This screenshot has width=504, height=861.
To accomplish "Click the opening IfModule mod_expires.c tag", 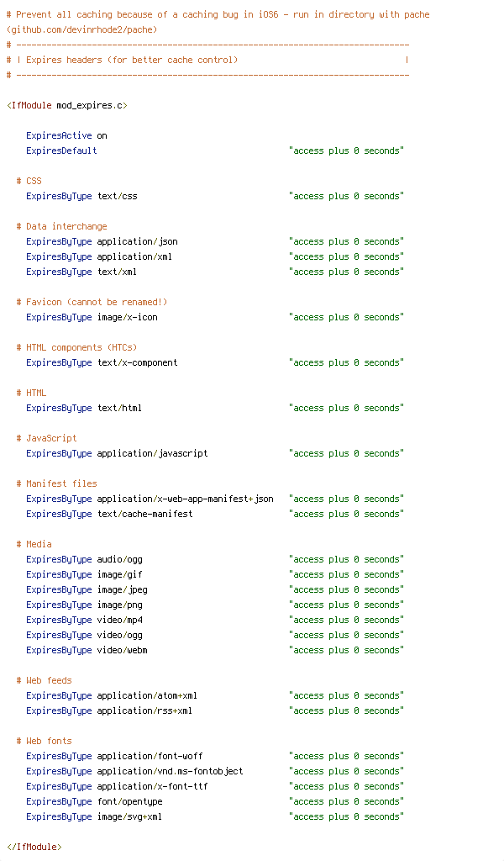I will point(67,105).
